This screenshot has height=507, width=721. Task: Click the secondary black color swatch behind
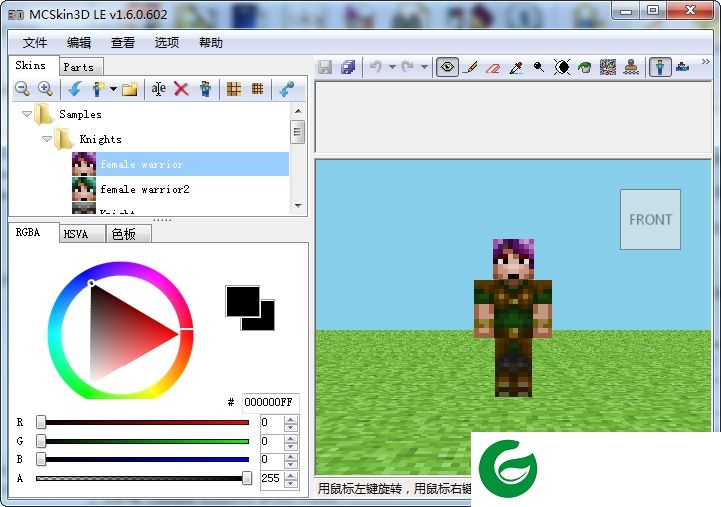tap(267, 323)
